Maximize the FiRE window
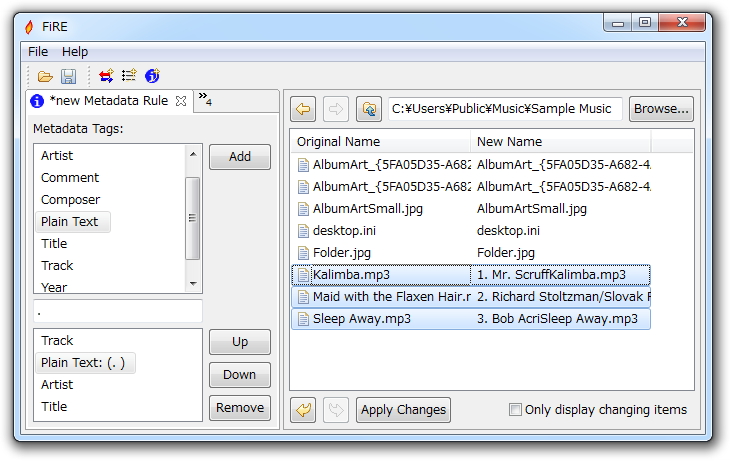Screen dimensions: 730x461 tap(645, 22)
